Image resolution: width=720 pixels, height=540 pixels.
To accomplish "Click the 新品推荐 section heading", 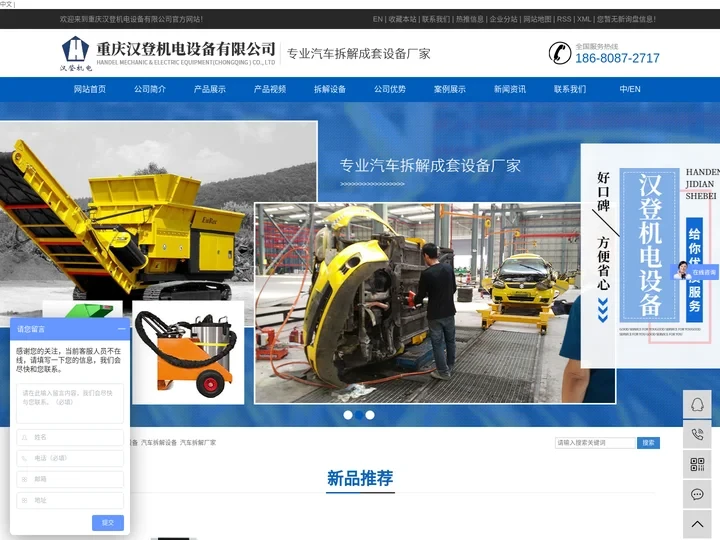I will (x=360, y=478).
